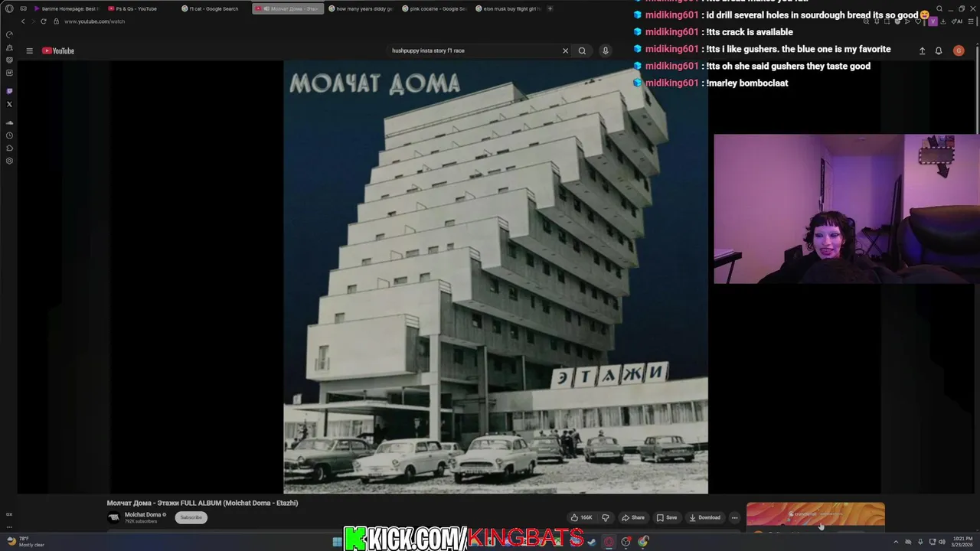980x551 pixels.
Task: Switch to the 9anime Homepage tab
Action: [66, 8]
